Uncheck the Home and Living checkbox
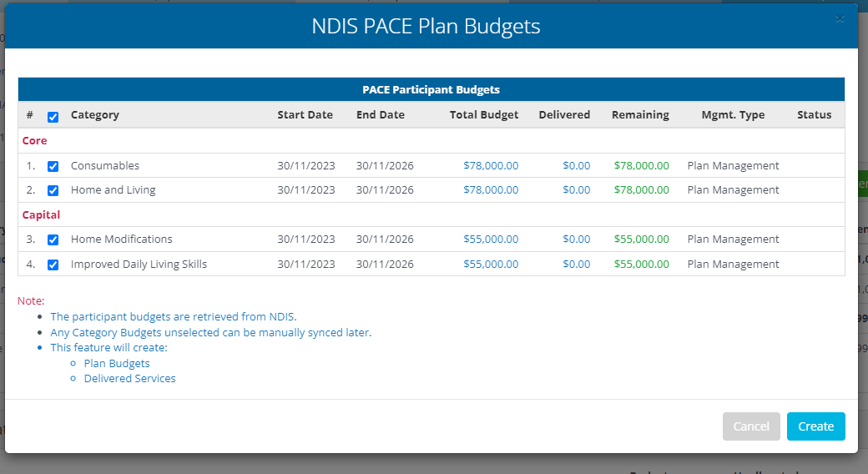868x474 pixels. [x=53, y=190]
